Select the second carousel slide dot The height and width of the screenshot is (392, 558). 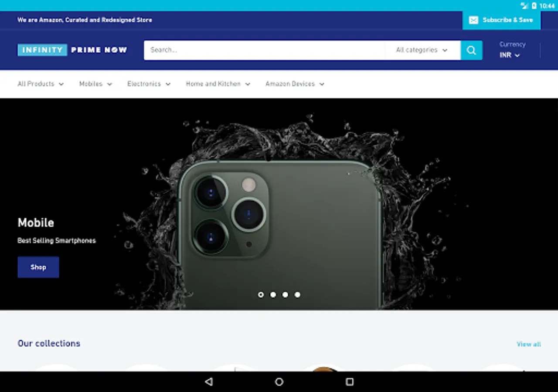click(273, 295)
